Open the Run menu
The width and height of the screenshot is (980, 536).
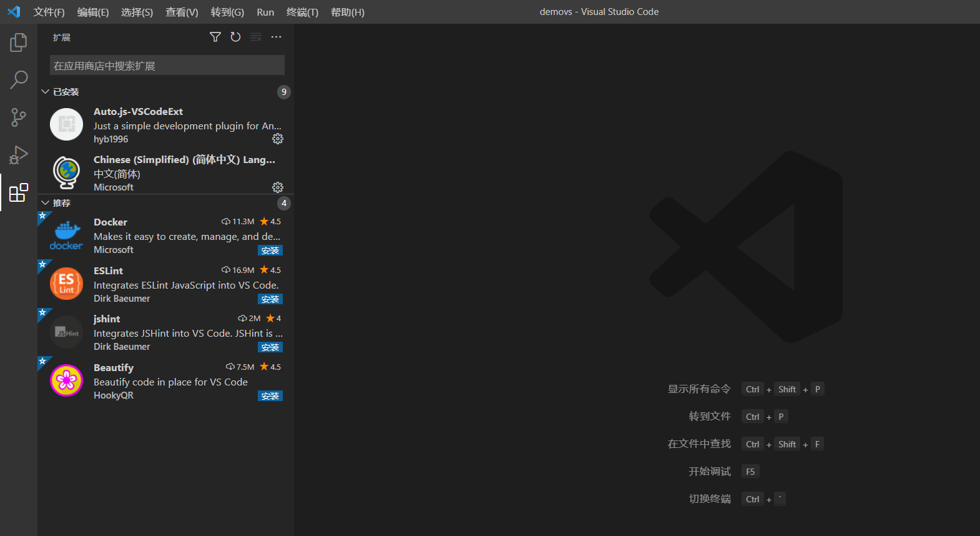265,12
